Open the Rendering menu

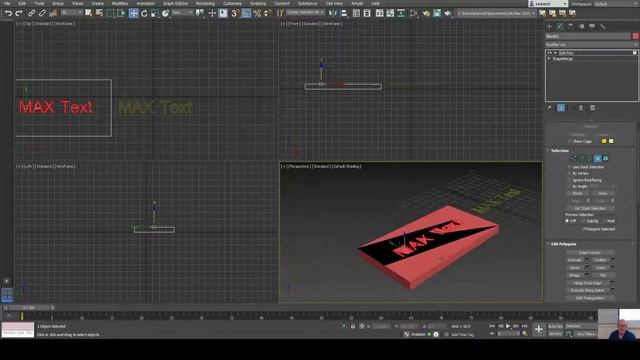205,3
